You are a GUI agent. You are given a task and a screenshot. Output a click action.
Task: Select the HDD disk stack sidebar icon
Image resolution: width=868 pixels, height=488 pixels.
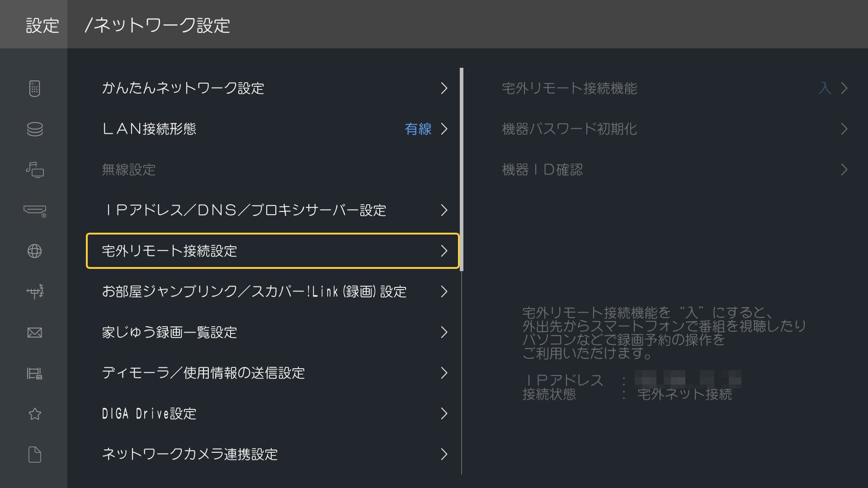click(34, 129)
